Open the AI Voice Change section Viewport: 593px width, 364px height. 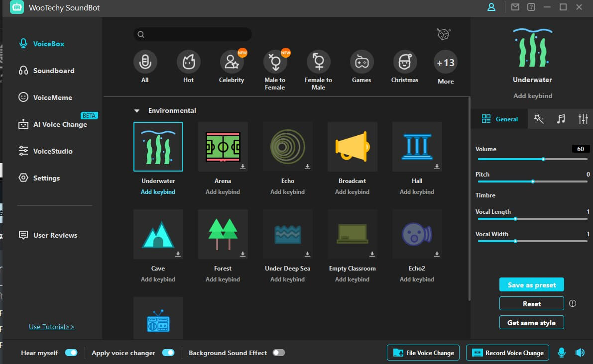(60, 124)
